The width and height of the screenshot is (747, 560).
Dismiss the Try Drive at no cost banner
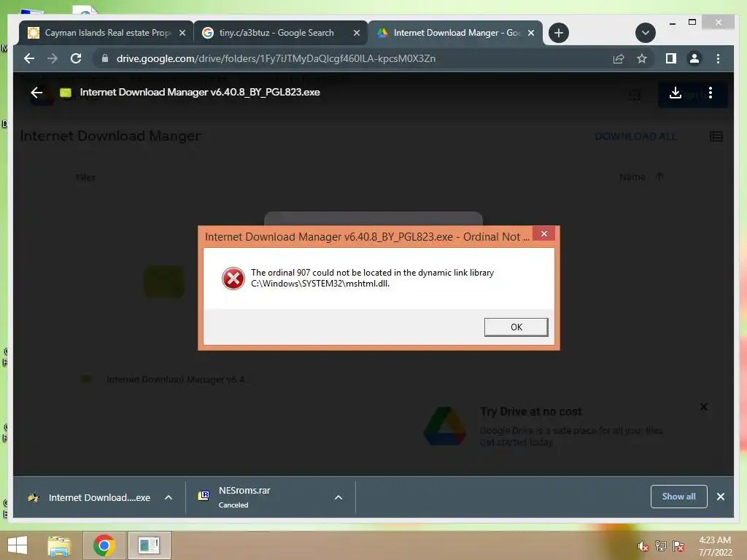[x=704, y=407]
